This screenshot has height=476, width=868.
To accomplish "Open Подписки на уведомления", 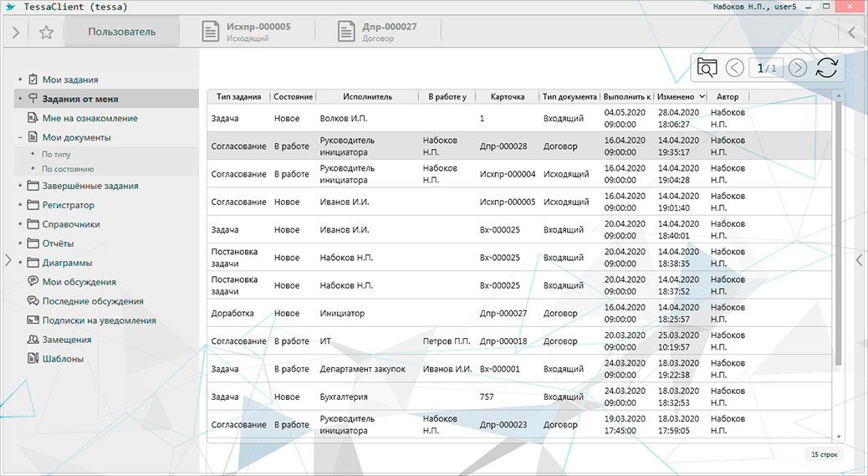I will point(99,320).
